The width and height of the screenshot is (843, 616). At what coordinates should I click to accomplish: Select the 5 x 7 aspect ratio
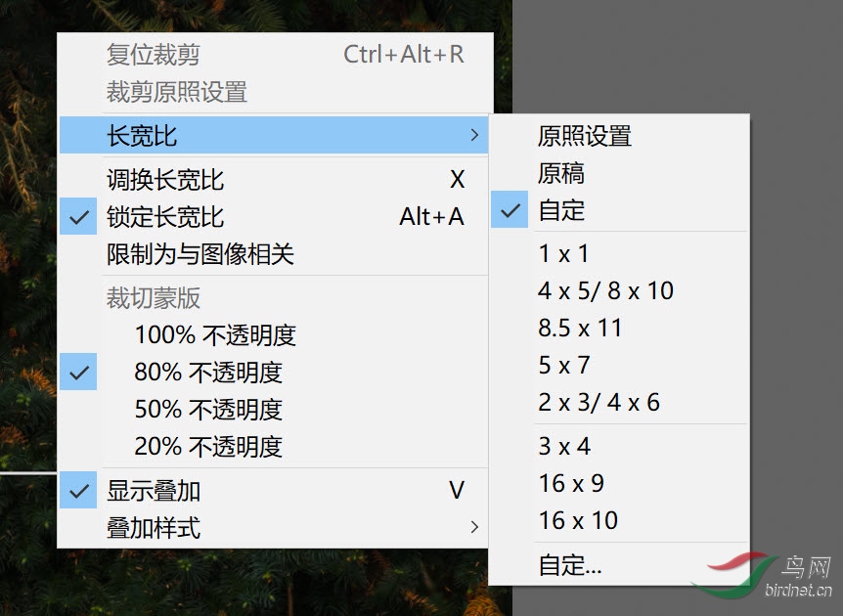tap(619, 365)
